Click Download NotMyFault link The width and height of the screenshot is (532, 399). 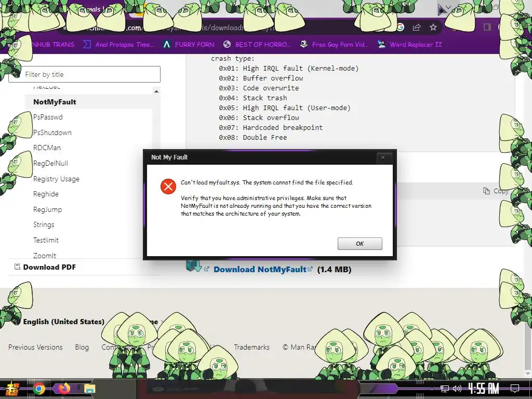pos(260,270)
